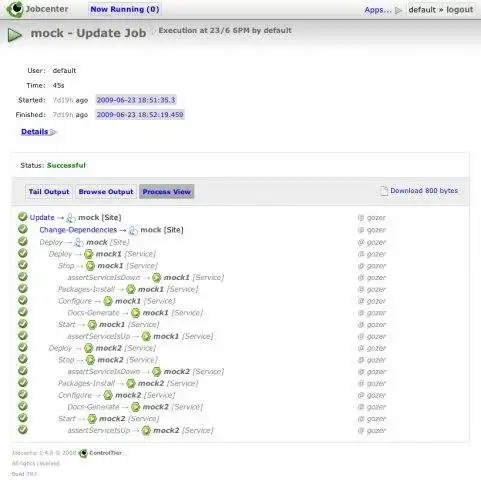Click the success checkmark on Change-Dependencies row
The height and width of the screenshot is (480, 481).
pyautogui.click(x=23, y=229)
